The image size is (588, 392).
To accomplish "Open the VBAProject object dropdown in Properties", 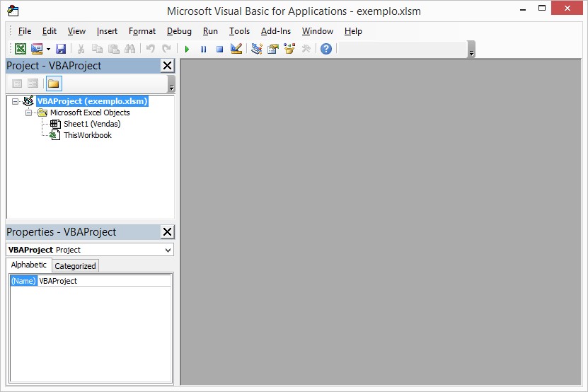I will (168, 250).
